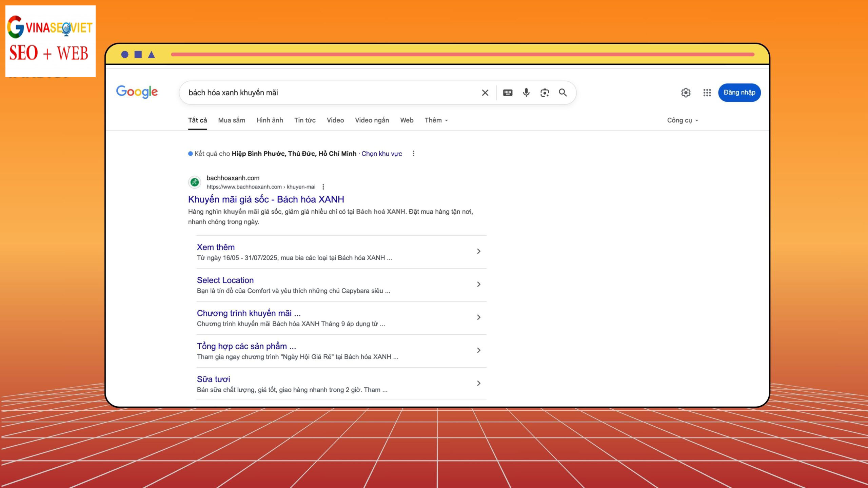Click the 'Bạn là tín đồ của Comfort' snippet
Viewport: 868px width, 488px height.
tap(293, 291)
